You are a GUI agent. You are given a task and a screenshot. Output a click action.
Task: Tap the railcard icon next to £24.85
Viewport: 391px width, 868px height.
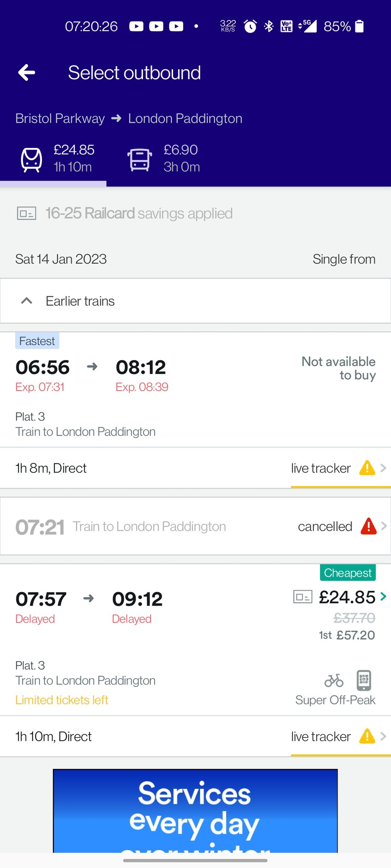(x=303, y=597)
